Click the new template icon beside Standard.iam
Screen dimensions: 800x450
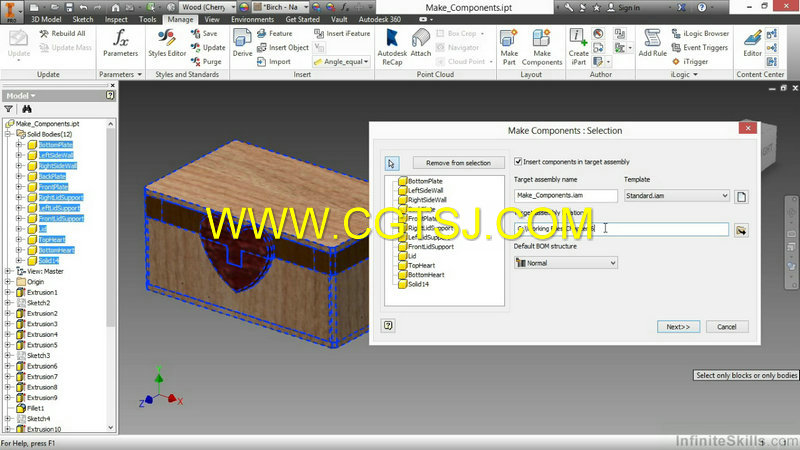(x=741, y=196)
